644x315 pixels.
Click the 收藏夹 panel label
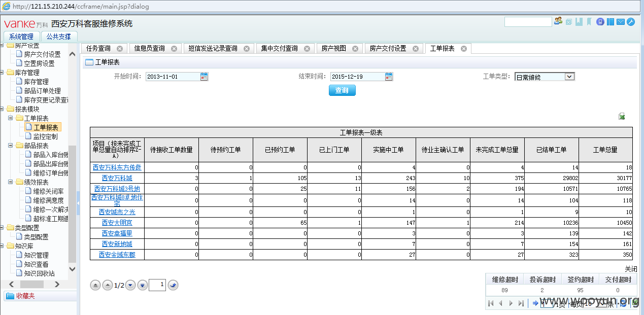pyautogui.click(x=25, y=296)
